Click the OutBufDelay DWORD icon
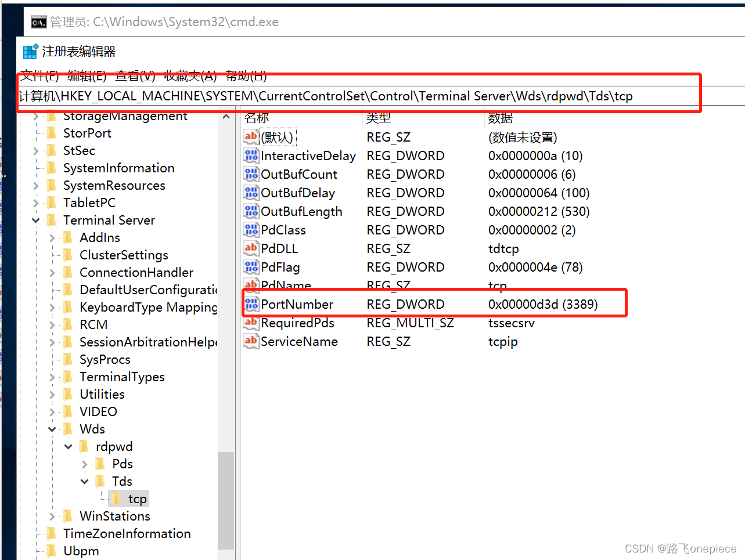745x560 pixels. (x=251, y=193)
